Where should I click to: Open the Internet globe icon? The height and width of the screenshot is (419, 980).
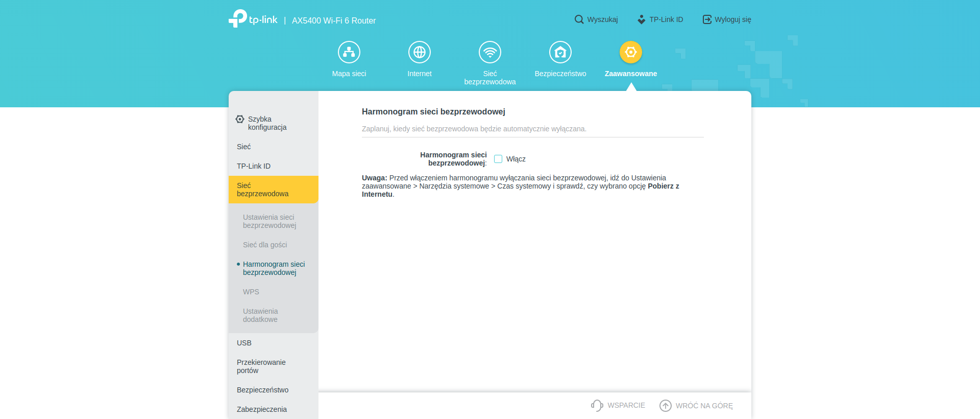(x=420, y=52)
